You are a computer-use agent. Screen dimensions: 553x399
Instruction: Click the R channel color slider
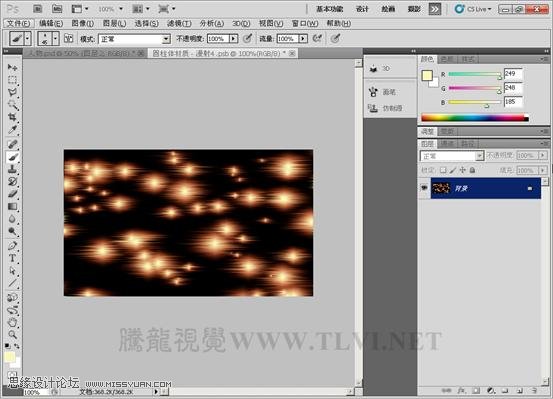pyautogui.click(x=475, y=74)
